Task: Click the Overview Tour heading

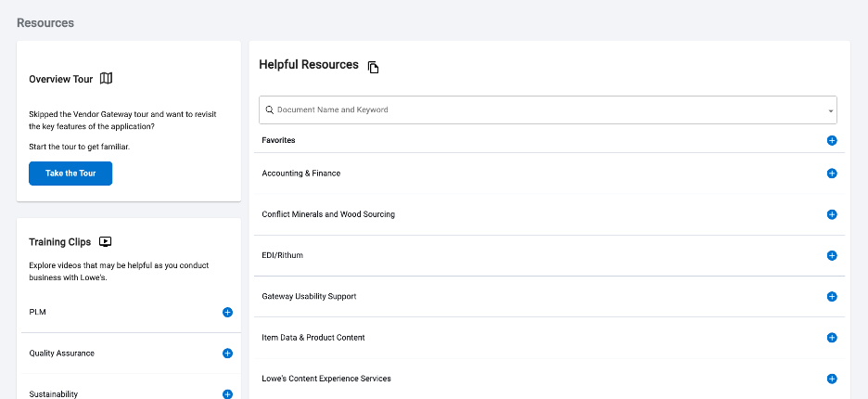Action: [61, 79]
